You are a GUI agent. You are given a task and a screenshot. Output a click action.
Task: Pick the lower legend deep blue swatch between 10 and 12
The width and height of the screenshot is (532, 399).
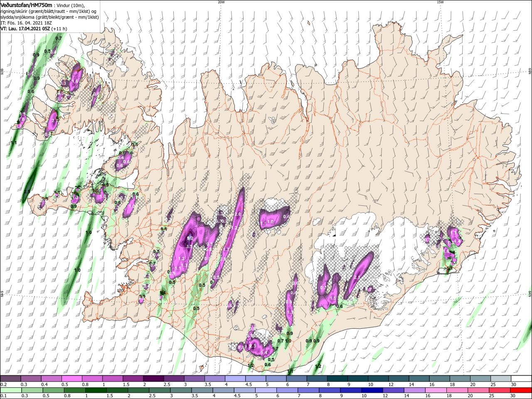372,390
